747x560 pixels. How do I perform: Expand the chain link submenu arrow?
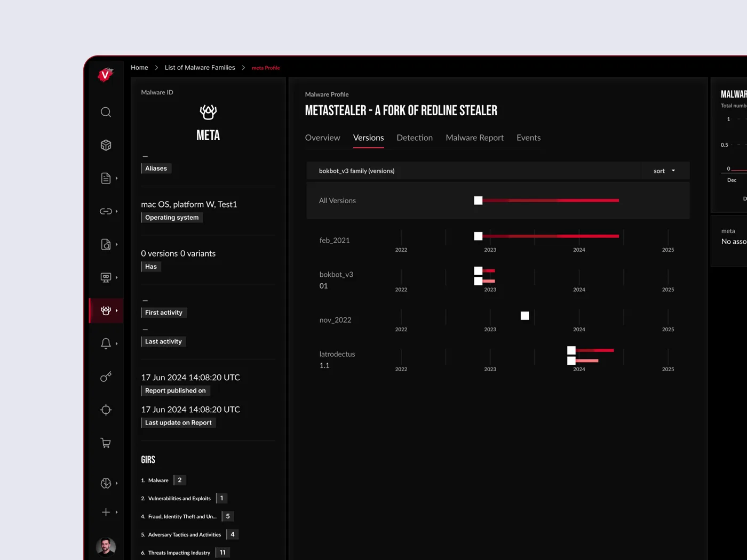pyautogui.click(x=116, y=211)
